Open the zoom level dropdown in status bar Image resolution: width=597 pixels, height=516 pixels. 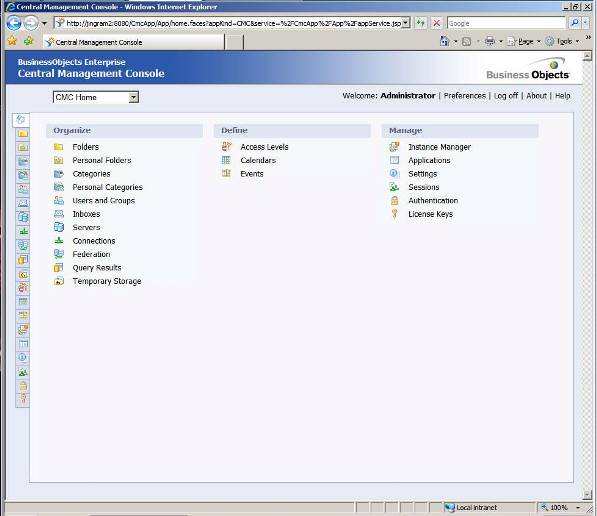[x=578, y=508]
